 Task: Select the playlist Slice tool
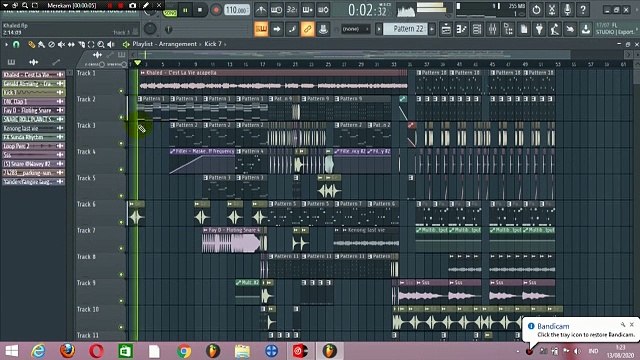click(82, 44)
